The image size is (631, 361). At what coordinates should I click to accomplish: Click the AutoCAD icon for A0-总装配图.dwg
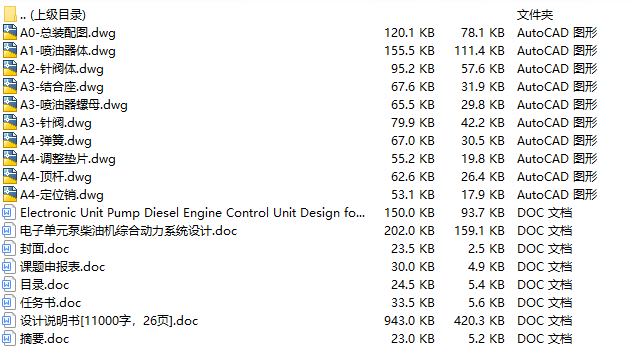point(10,33)
